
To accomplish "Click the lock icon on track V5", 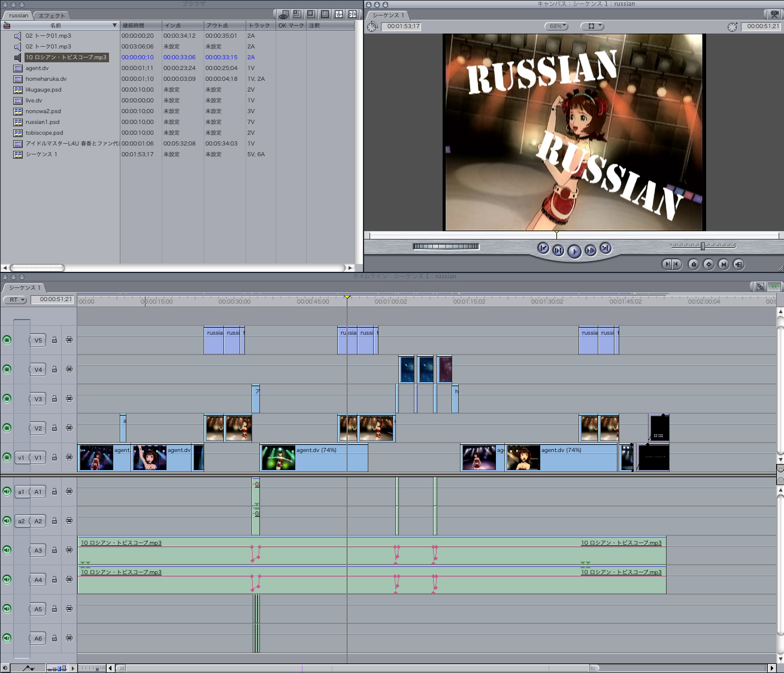I will click(x=55, y=340).
